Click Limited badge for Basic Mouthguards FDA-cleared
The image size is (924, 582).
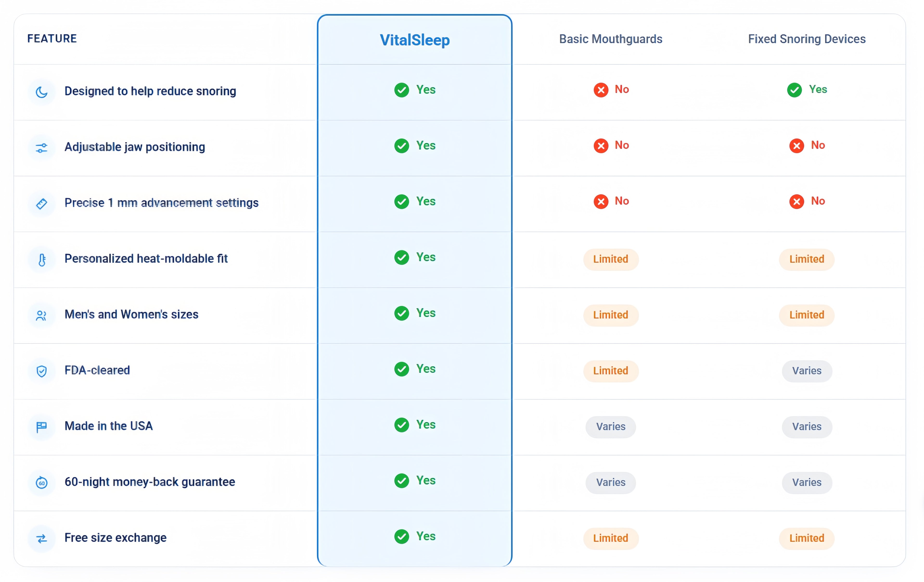[610, 371]
